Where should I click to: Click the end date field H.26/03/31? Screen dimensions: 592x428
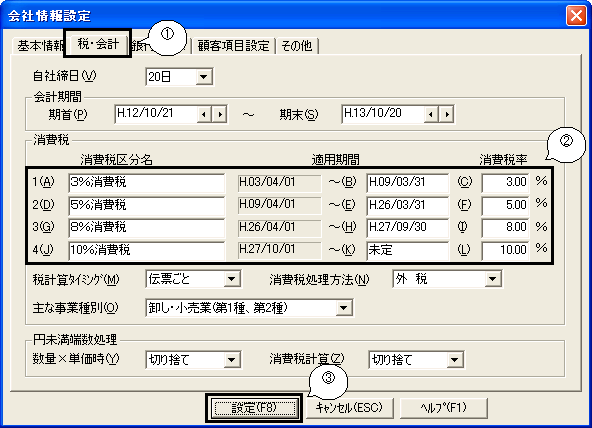pyautogui.click(x=408, y=205)
